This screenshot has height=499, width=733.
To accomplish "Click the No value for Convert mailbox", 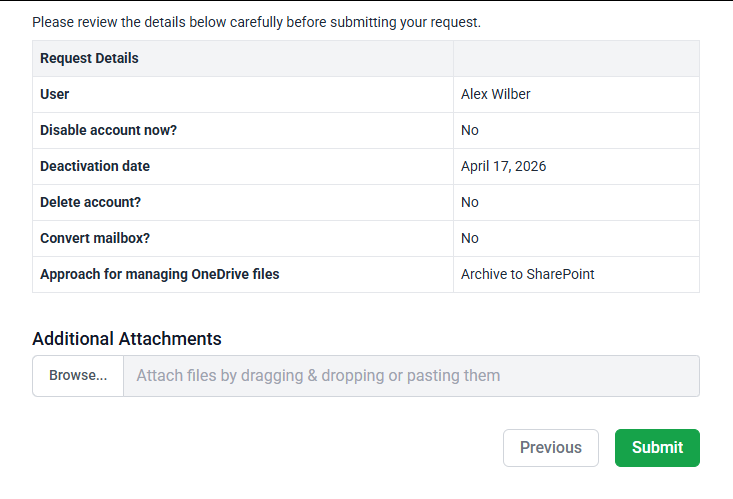I will point(470,238).
